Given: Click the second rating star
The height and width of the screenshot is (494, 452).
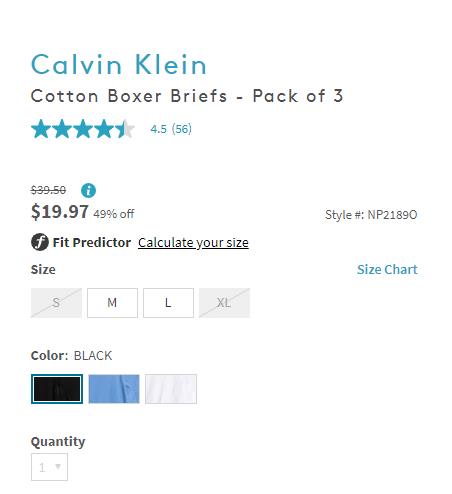Looking at the screenshot, I should pyautogui.click(x=62, y=129).
